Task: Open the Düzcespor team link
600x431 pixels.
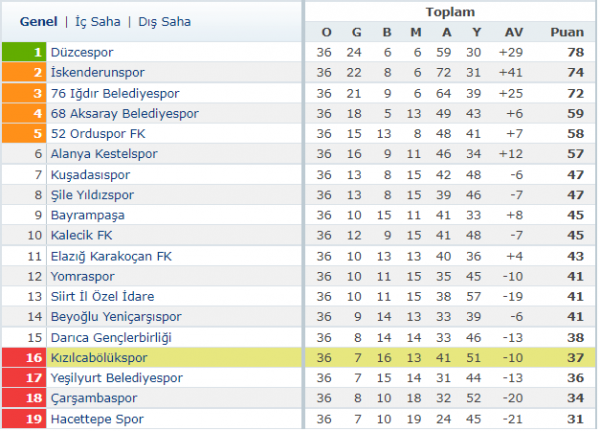Action: coord(82,52)
